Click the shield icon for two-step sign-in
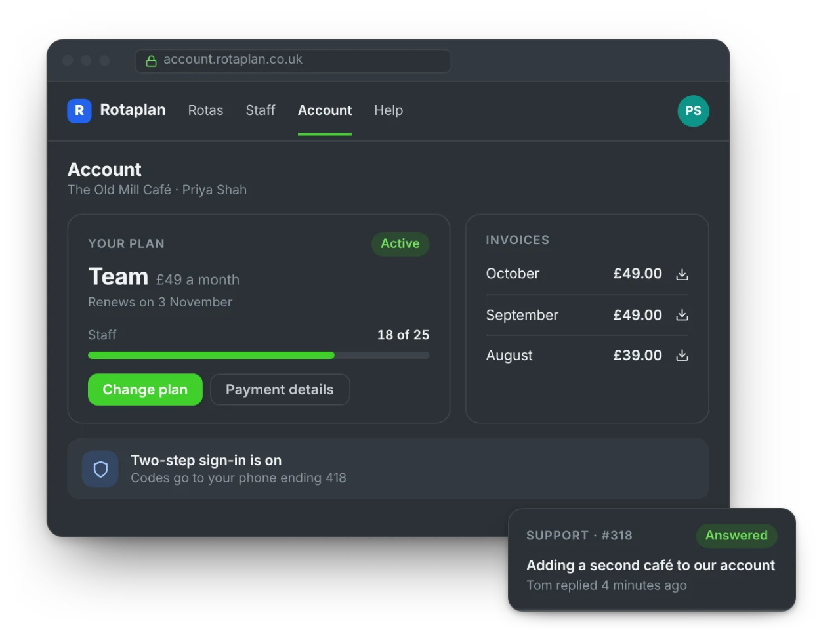The width and height of the screenshot is (840, 630). pos(100,469)
